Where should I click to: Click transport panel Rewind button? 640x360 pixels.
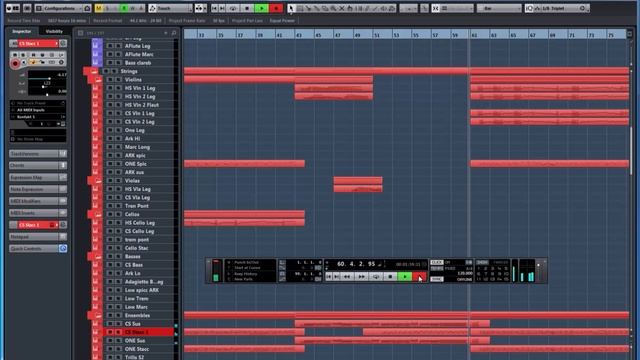point(347,277)
